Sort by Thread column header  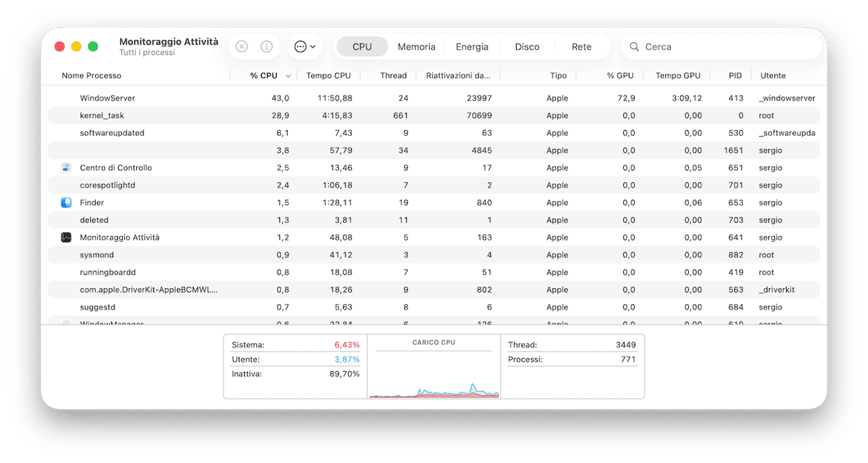point(393,76)
